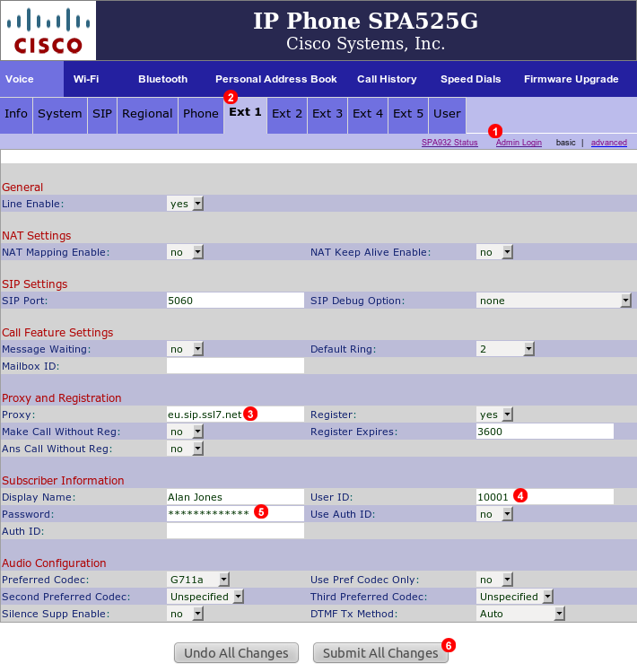Screen dimensions: 637x672
Task: Open Use Pref Codec Only dropdown
Action: [x=494, y=580]
